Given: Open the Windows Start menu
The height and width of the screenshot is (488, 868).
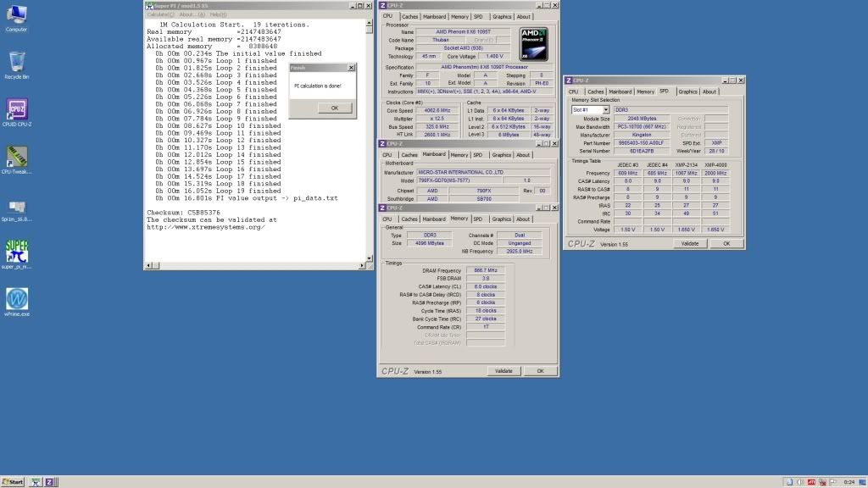Looking at the screenshot, I should 14,482.
